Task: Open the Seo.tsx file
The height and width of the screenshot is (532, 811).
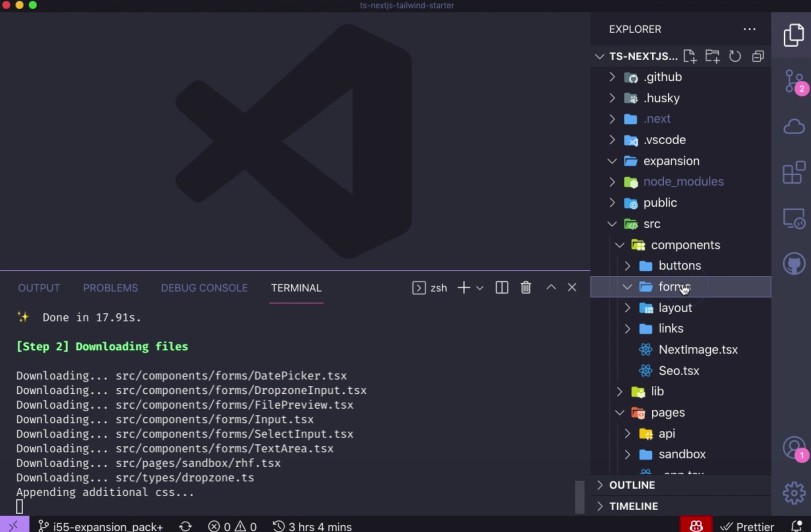Action: point(681,371)
